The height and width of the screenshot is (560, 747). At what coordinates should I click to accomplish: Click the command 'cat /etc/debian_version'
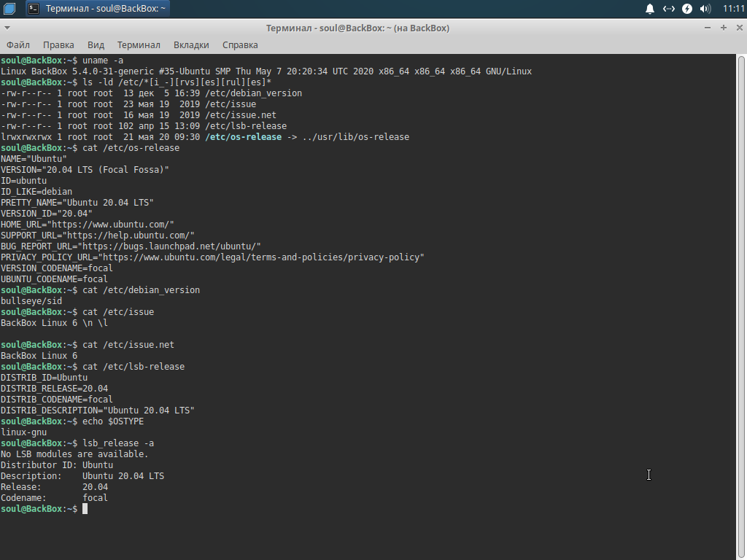pos(141,290)
